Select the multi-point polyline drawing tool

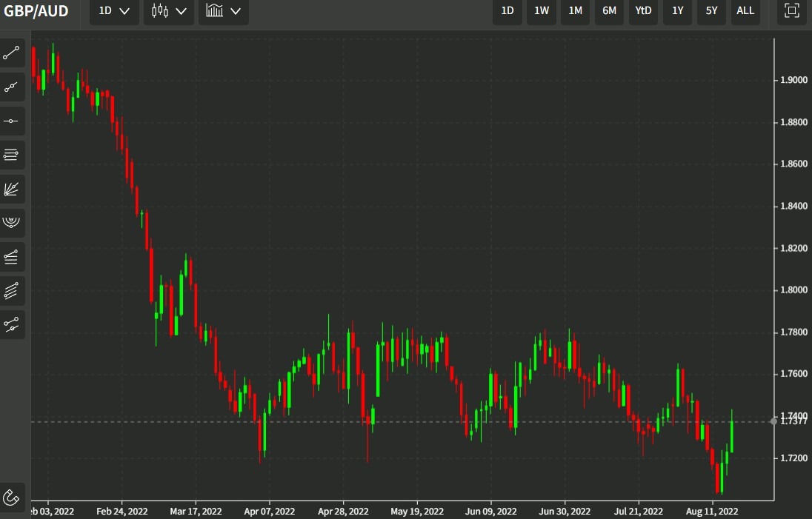[x=11, y=87]
